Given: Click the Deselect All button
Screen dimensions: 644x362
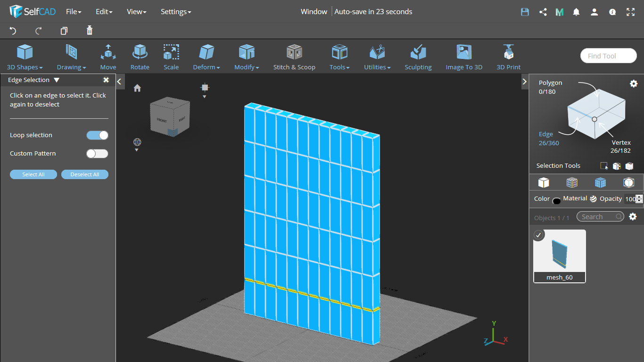Looking at the screenshot, I should (85, 174).
